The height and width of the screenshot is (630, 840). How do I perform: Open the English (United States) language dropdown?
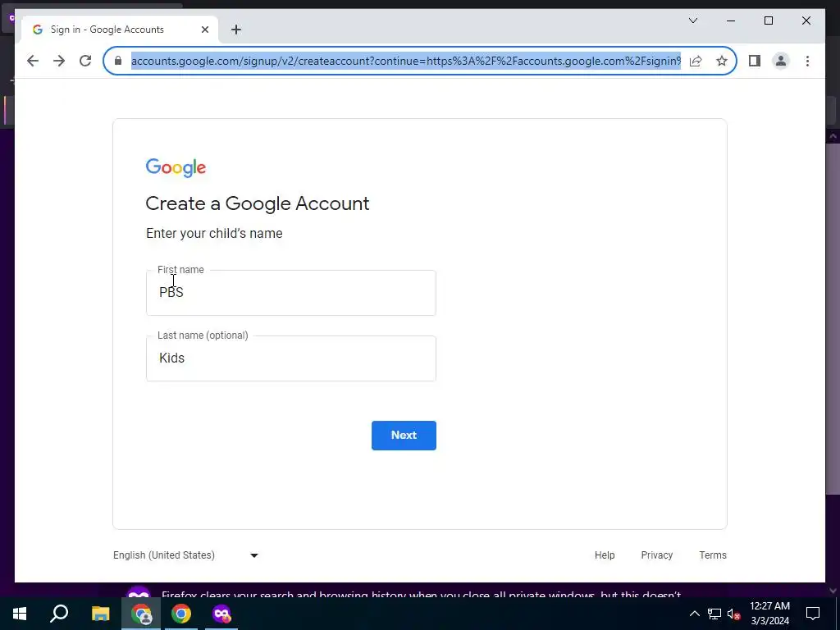tap(186, 555)
